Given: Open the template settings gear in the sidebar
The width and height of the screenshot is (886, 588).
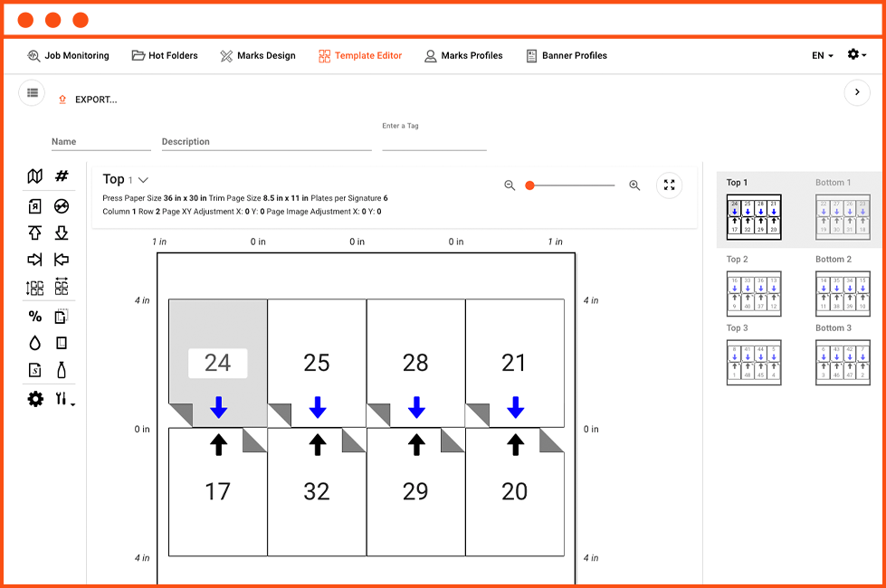Looking at the screenshot, I should point(34,399).
